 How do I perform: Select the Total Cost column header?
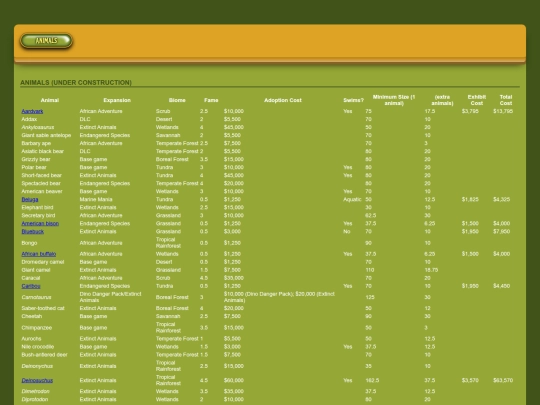506,100
